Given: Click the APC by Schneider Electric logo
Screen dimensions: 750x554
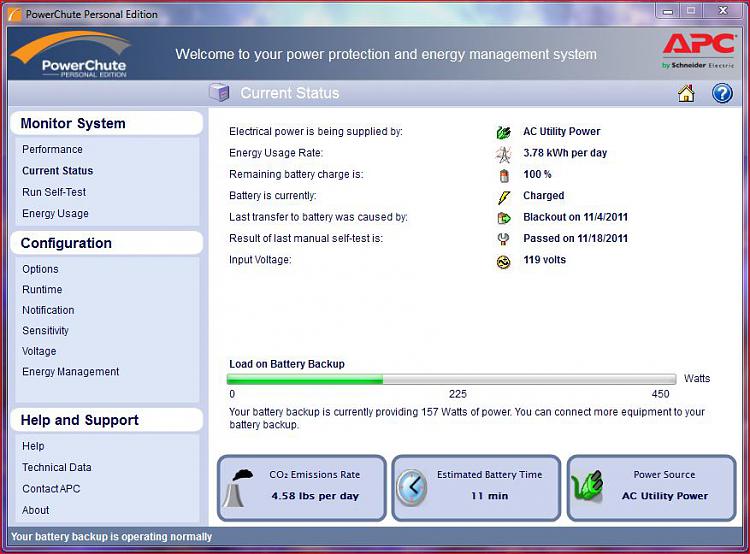Looking at the screenshot, I should click(x=699, y=51).
